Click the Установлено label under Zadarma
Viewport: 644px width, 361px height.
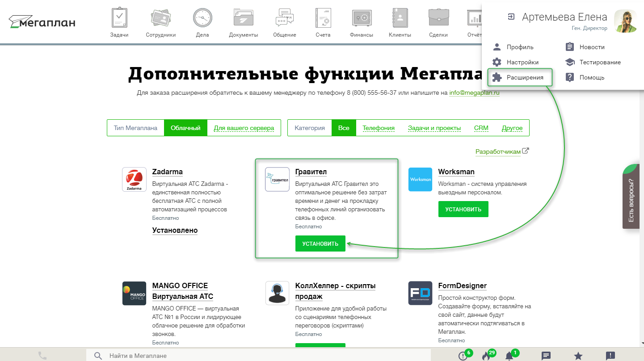pyautogui.click(x=175, y=230)
